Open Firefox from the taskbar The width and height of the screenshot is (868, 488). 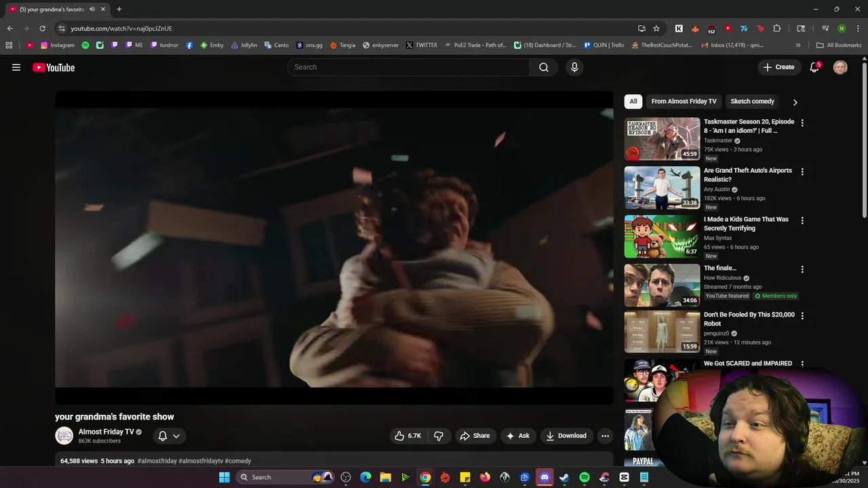pyautogui.click(x=485, y=477)
